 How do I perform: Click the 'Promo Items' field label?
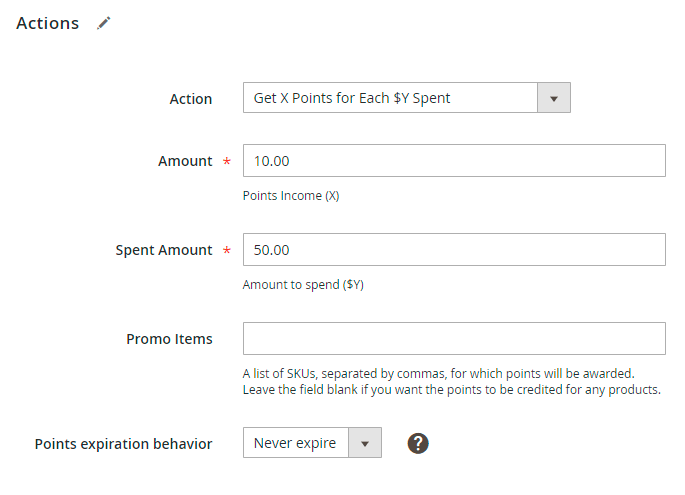169,339
